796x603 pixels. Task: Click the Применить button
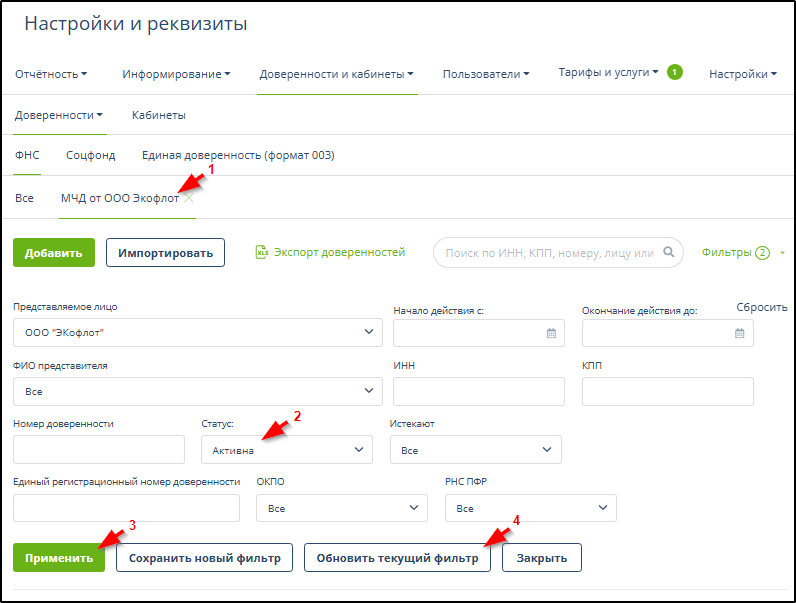[x=60, y=558]
